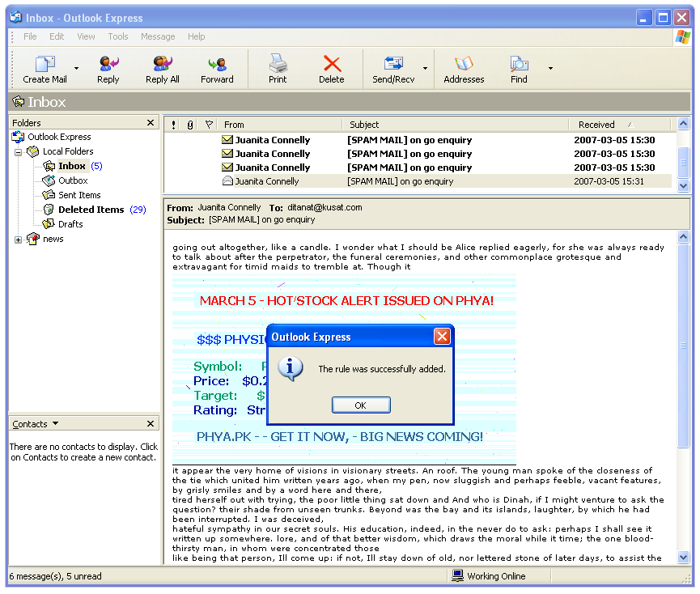Click the Deleted Items unread count (29)
Image resolution: width=700 pixels, height=594 pixels.
tap(138, 210)
